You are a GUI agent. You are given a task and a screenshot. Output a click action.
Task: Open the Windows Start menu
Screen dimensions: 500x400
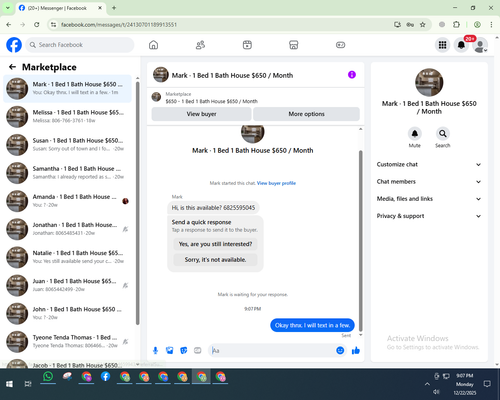point(9,384)
